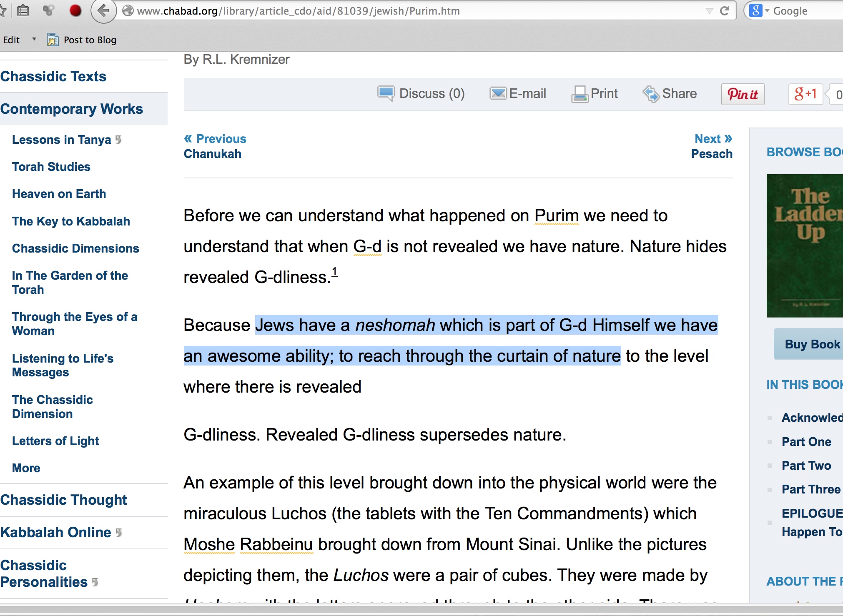This screenshot has height=616, width=843.
Task: Select Contemporary Works sidebar section
Action: pos(72,109)
